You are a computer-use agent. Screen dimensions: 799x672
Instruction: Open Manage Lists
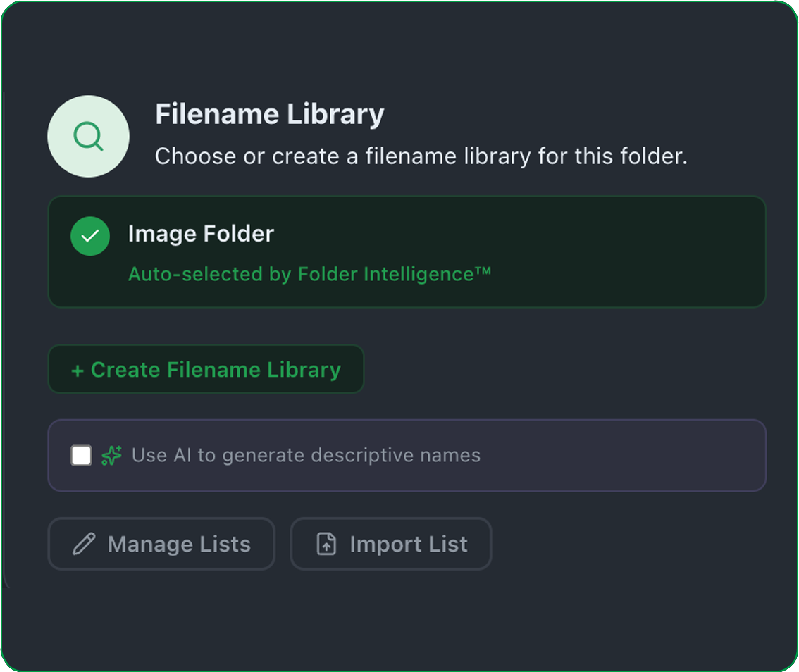click(x=161, y=544)
